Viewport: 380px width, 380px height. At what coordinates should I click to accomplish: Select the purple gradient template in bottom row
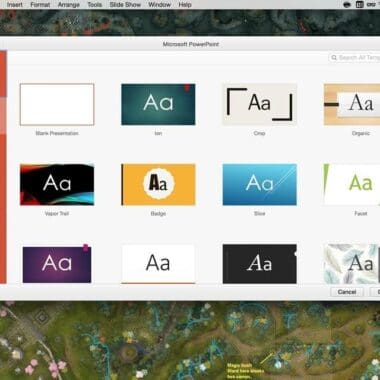coord(57,264)
